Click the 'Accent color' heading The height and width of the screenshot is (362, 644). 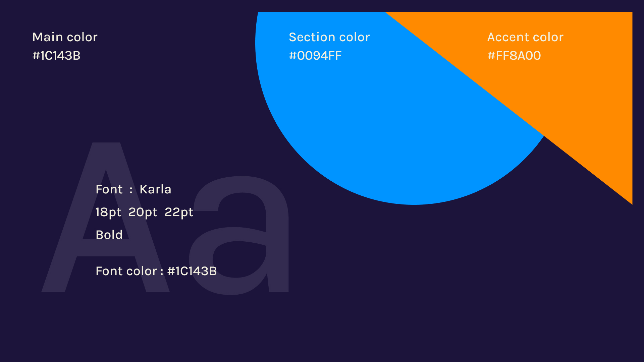pyautogui.click(x=525, y=37)
